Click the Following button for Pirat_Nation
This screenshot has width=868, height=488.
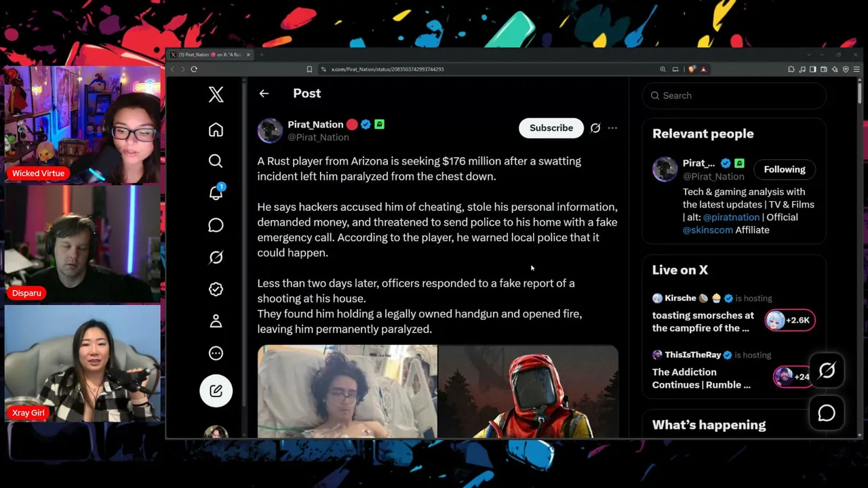click(785, 169)
